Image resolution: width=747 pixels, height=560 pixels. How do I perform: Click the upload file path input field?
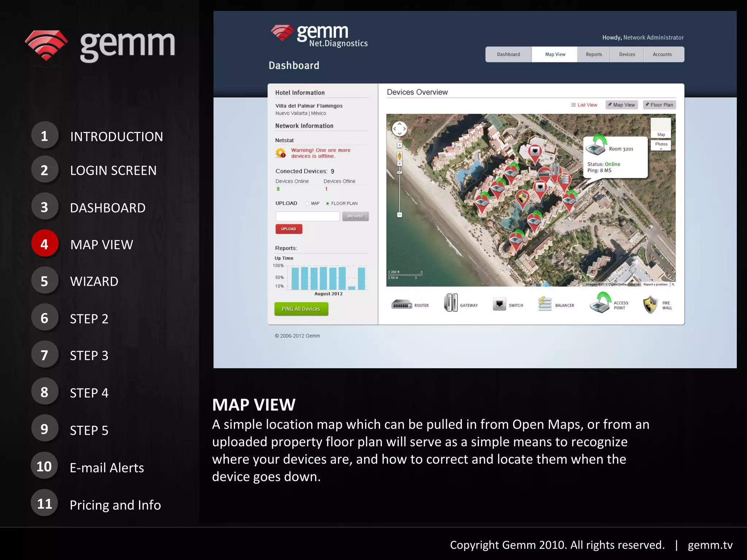[x=307, y=216]
